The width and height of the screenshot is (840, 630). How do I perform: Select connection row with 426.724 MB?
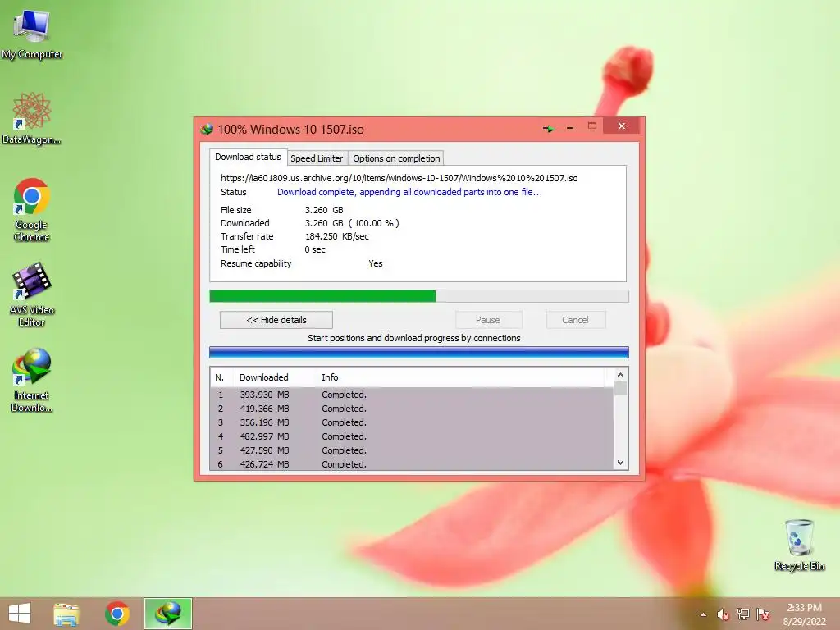pos(412,464)
